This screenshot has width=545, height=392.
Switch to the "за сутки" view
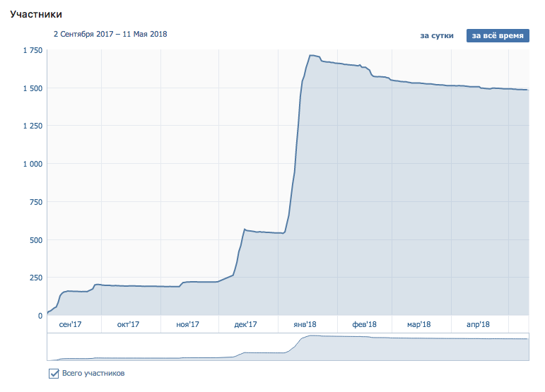coord(436,35)
